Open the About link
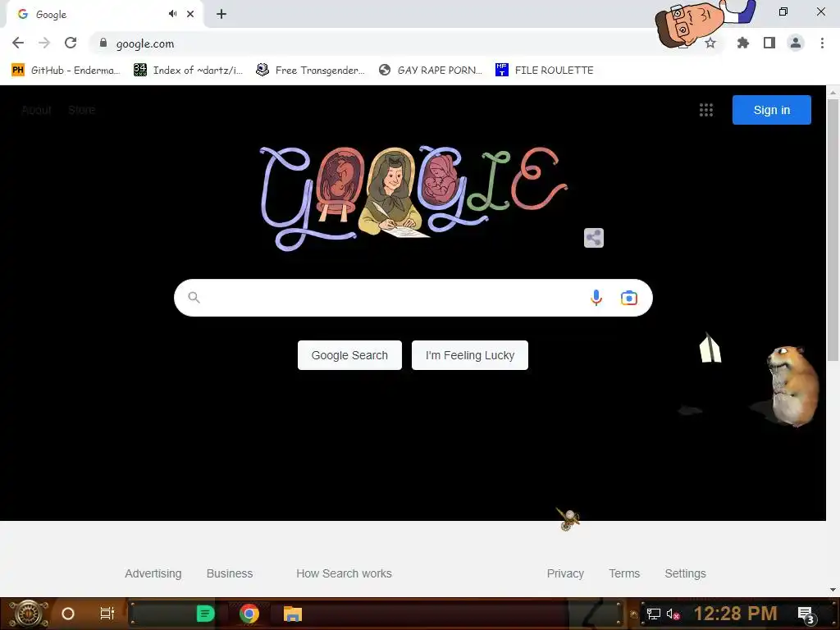Viewport: 840px width, 630px height. (x=36, y=111)
